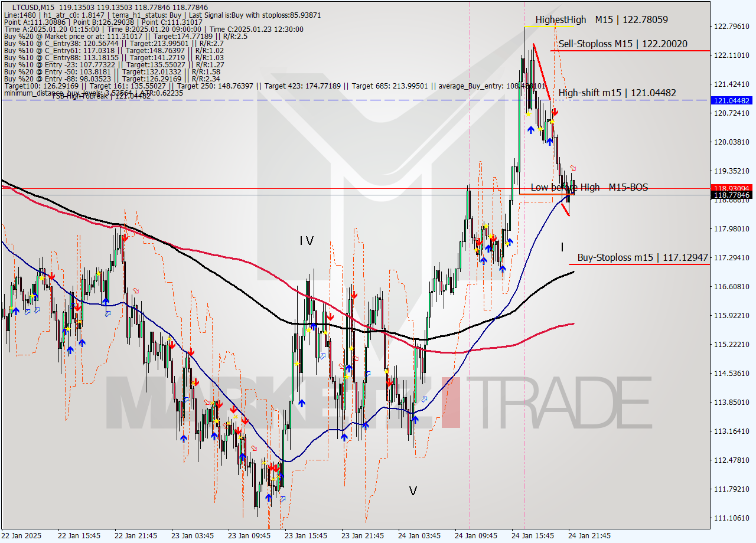This screenshot has height=543, width=756.
Task: Click the 'Line:1480 | h1_atr_c0' info line
Action: [162, 15]
